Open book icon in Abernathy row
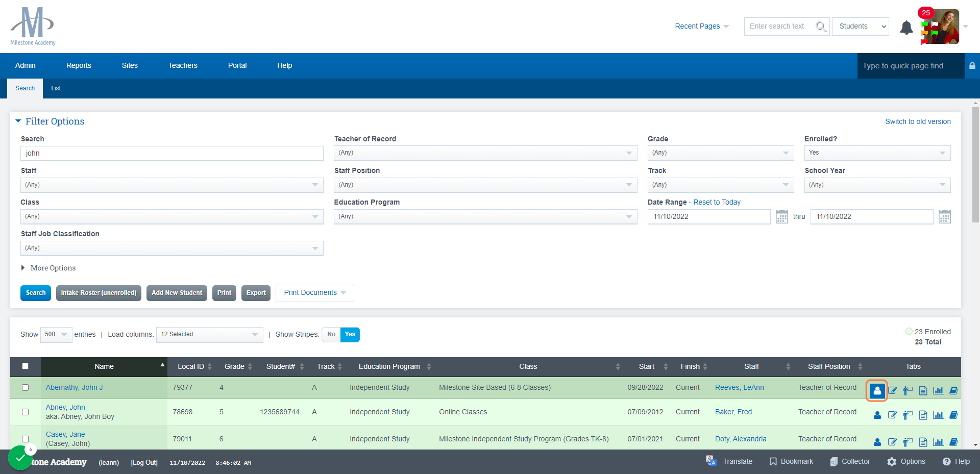 tap(953, 391)
